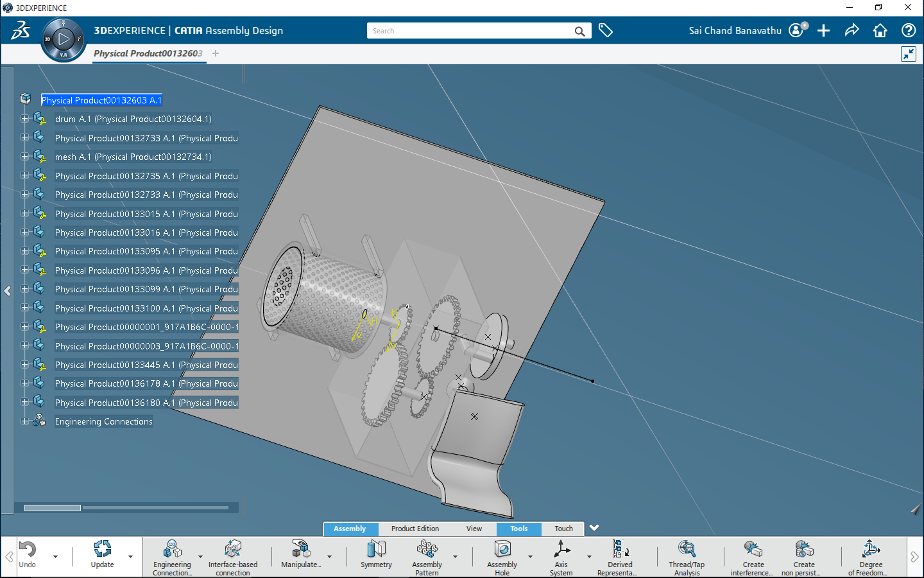Select the Interface-based connection tool
The image size is (924, 578).
coord(233,557)
